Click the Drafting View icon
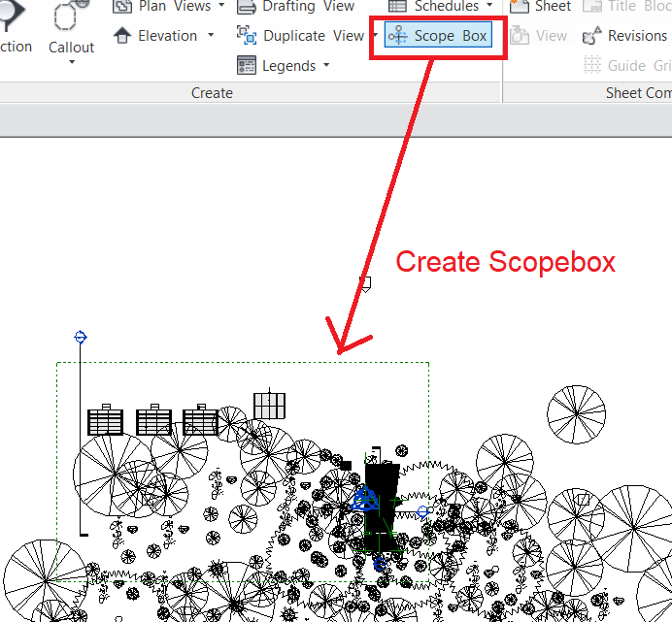This screenshot has height=622, width=672. click(x=247, y=6)
